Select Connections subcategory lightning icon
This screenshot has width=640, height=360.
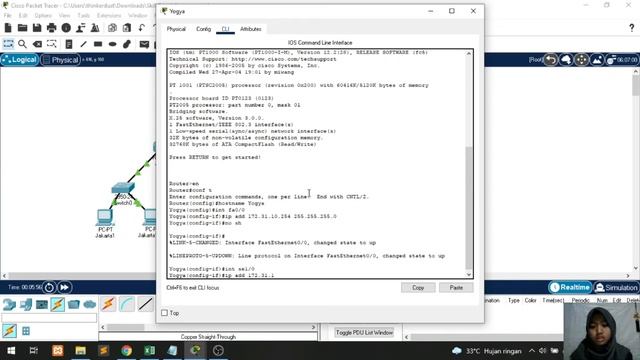[x=9, y=331]
